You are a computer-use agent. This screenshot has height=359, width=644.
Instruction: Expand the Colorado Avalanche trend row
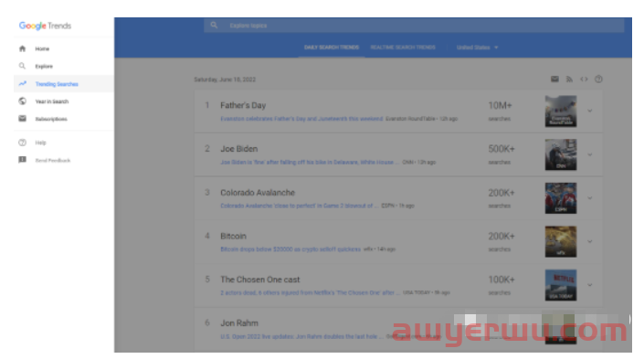coord(590,198)
